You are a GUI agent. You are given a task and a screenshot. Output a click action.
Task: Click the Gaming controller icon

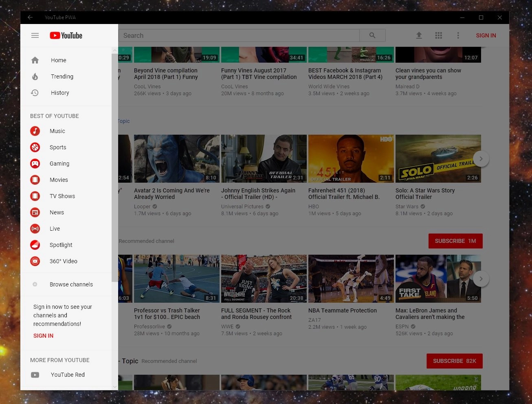click(x=35, y=164)
